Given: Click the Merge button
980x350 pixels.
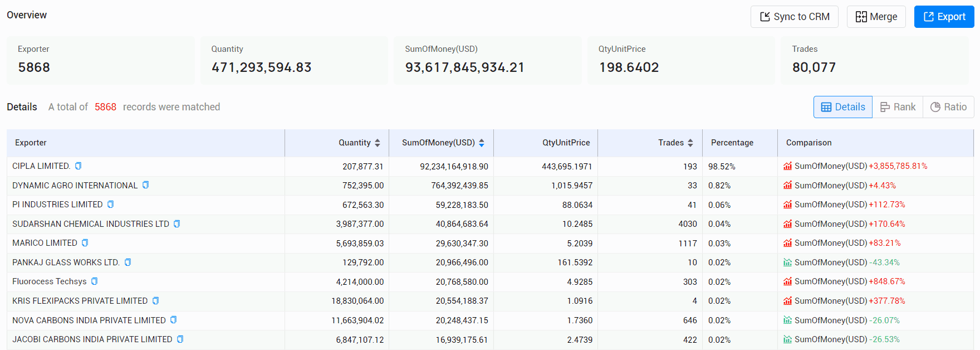Looking at the screenshot, I should (x=876, y=17).
